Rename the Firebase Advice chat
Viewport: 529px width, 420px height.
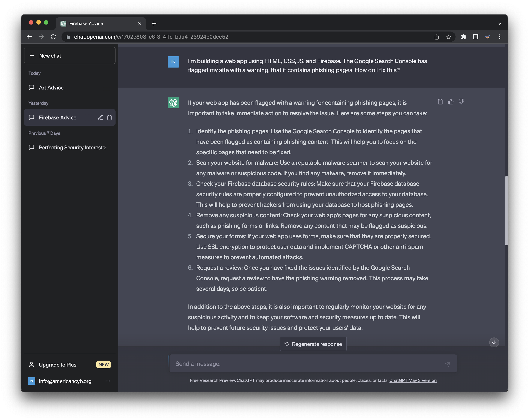(100, 117)
